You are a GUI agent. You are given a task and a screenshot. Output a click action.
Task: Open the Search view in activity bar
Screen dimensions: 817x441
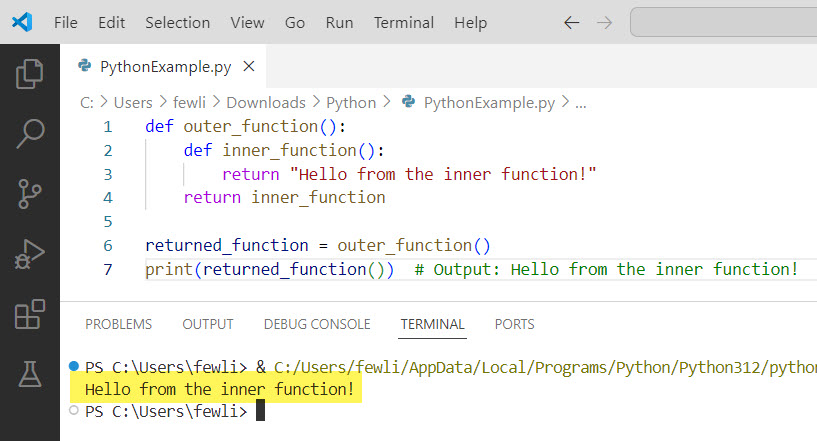30,133
